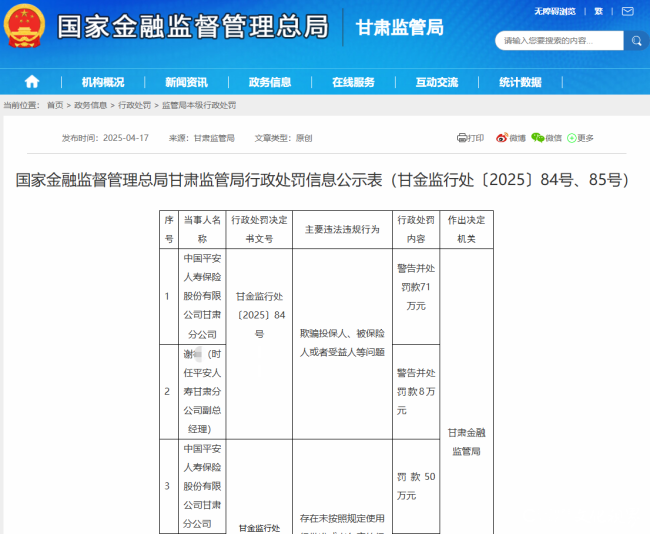Screen dimensions: 650x534
Task: Open the 在线服务 menu
Action: pos(353,82)
